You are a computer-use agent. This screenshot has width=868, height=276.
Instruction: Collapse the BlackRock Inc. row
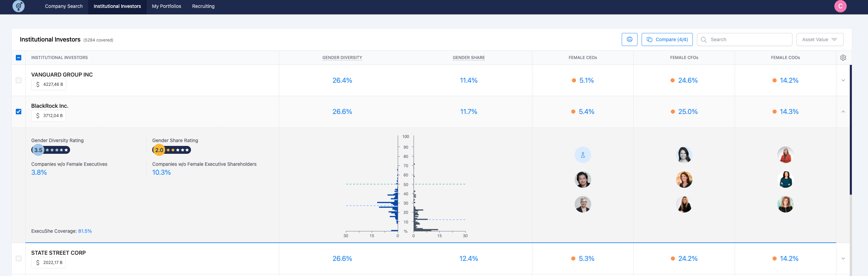(843, 112)
